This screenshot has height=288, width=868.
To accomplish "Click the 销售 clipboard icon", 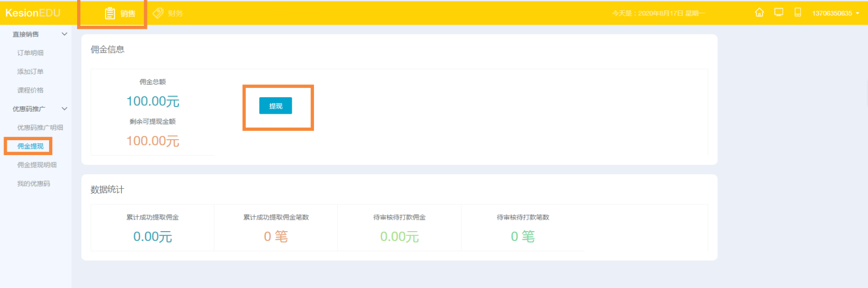I will click(x=110, y=13).
